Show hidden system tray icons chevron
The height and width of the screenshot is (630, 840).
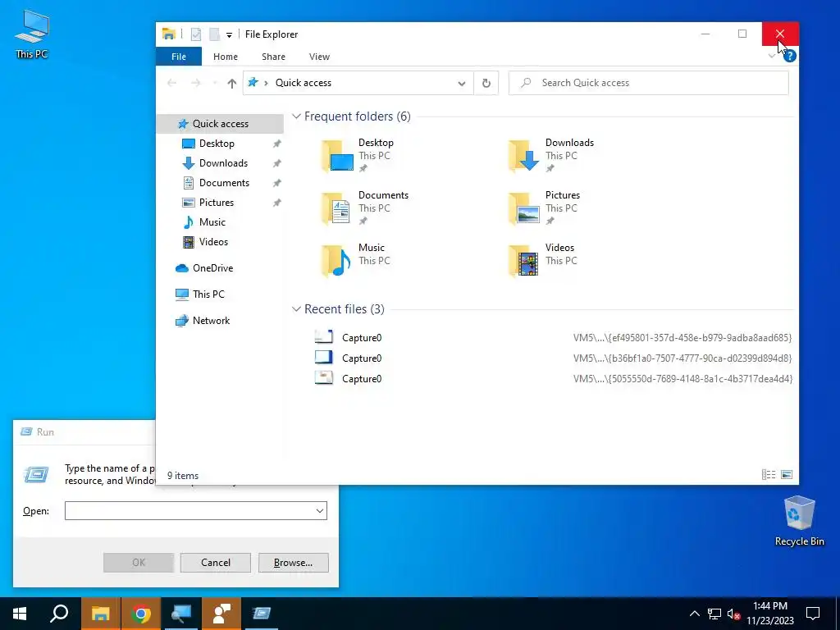[x=694, y=614]
